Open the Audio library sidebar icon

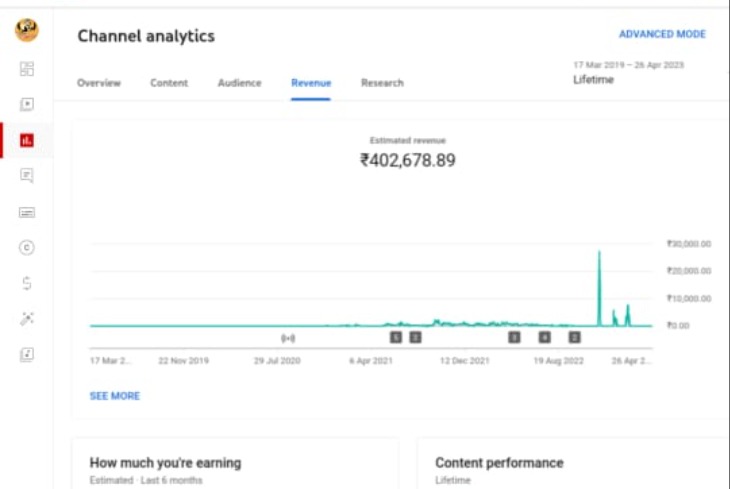tap(27, 354)
